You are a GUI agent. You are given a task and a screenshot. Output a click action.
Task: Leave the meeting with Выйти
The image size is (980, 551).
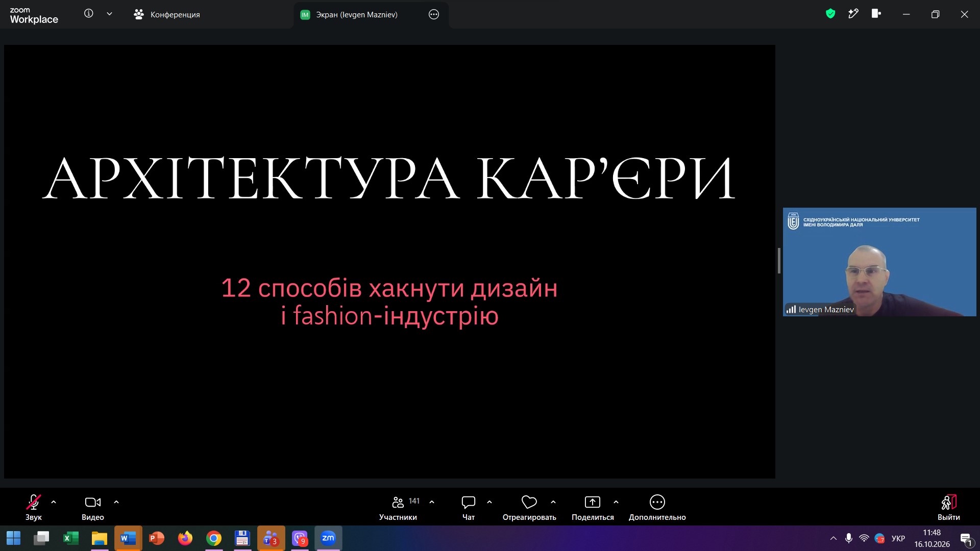(x=949, y=507)
